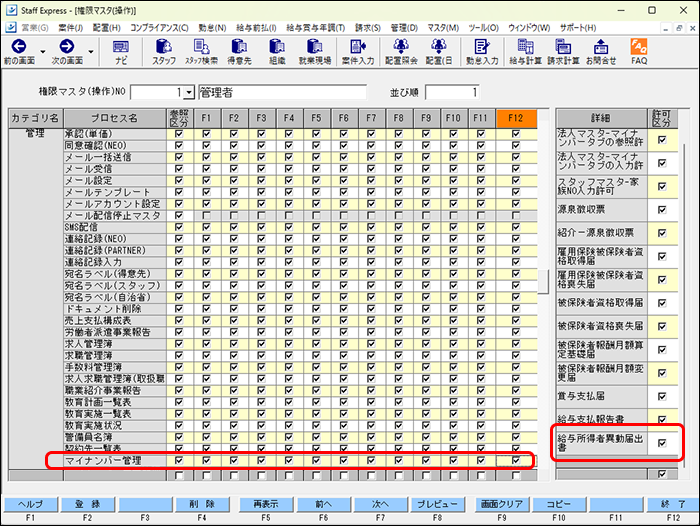Click the 削除 F4 button

tap(202, 504)
